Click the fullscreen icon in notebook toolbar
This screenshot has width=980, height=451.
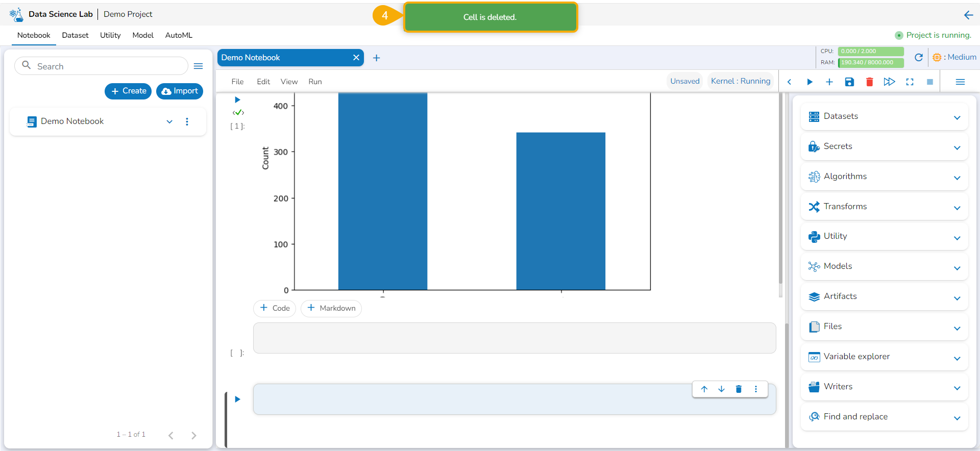[910, 82]
